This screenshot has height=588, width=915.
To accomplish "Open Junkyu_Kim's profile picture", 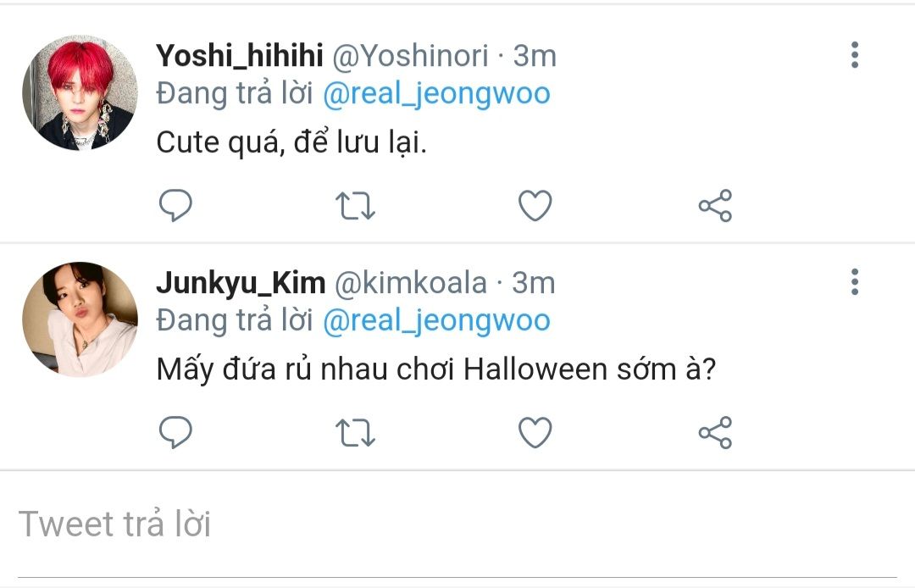I will pos(79,319).
